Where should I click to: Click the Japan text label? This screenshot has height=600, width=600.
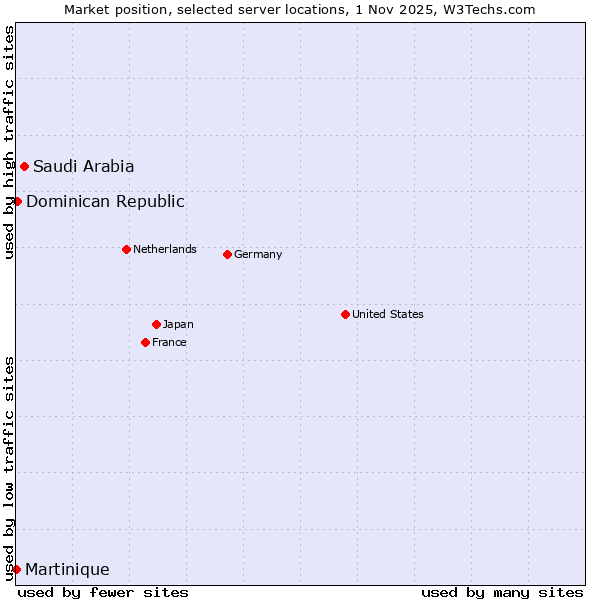pyautogui.click(x=178, y=324)
